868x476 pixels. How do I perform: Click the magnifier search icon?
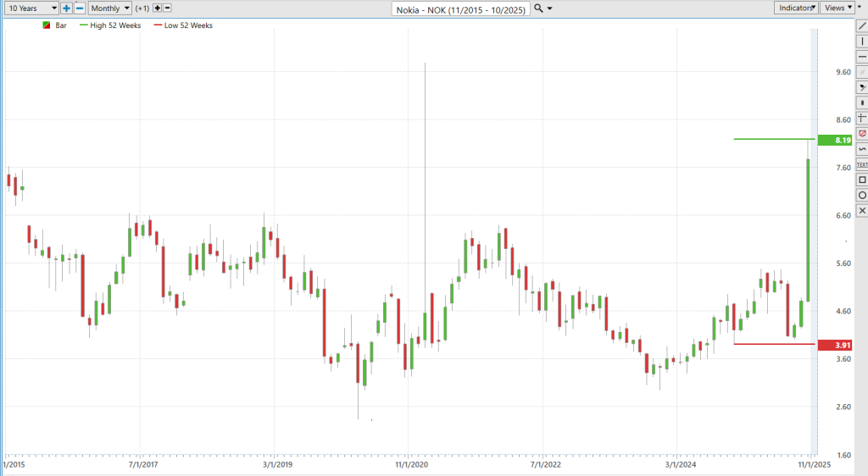coord(539,8)
